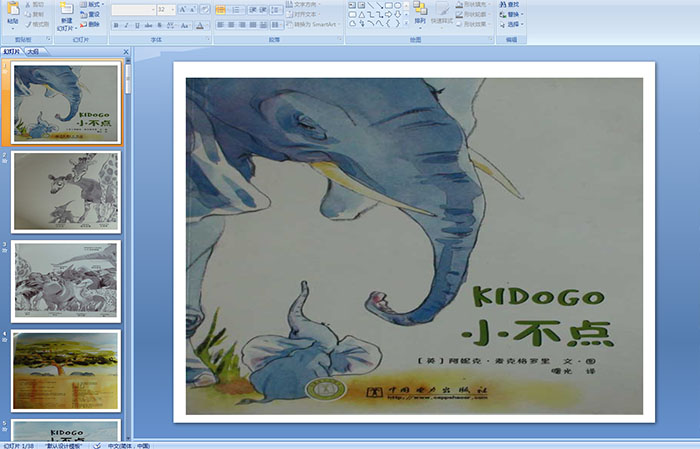This screenshot has width=700, height=449.
Task: Click the Copy (复制) icon
Action: click(x=28, y=14)
